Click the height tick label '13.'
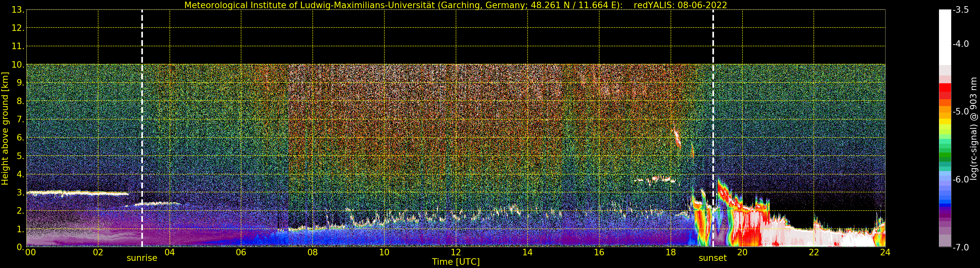The height and width of the screenshot is (268, 980). coord(18,10)
